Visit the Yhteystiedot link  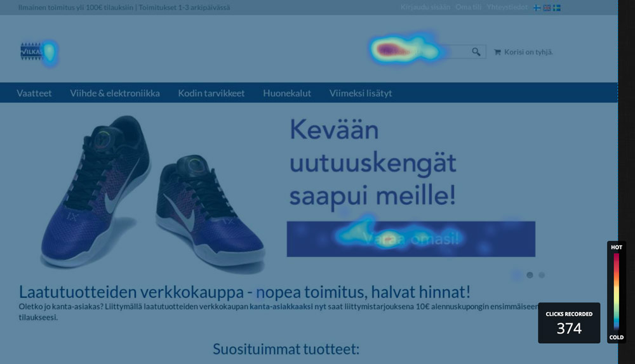(507, 7)
